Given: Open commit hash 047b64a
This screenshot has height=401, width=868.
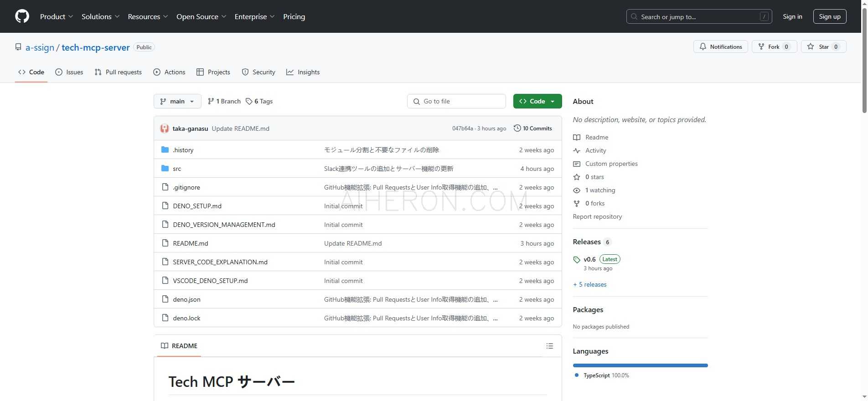Looking at the screenshot, I should pos(462,129).
